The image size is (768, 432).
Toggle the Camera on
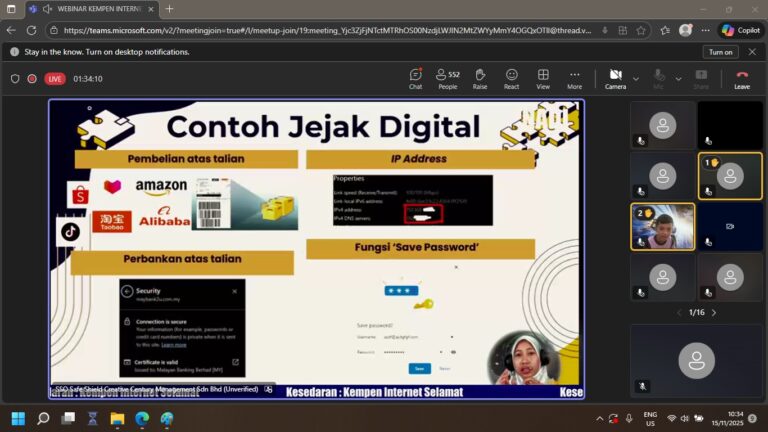(x=615, y=78)
